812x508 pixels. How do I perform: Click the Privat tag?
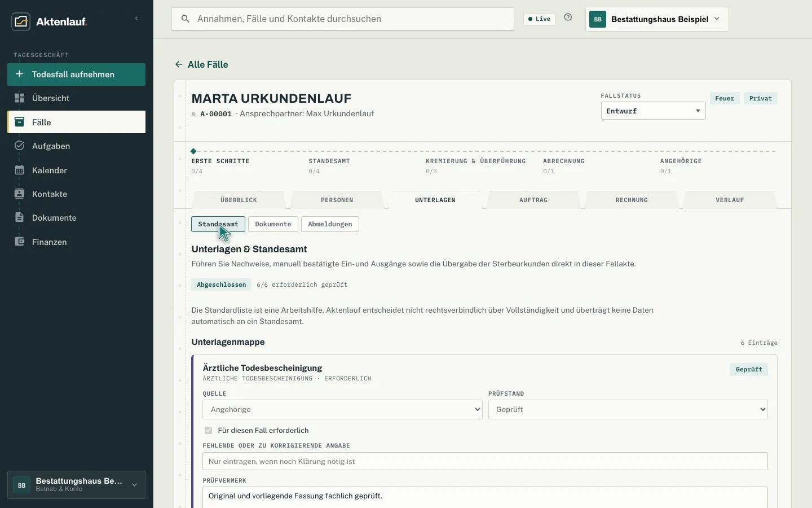[x=761, y=98]
